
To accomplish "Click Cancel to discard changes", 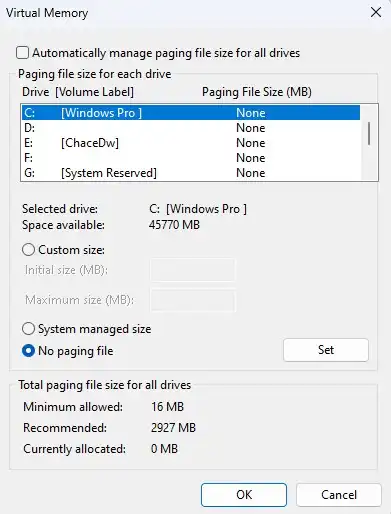I will [339, 495].
